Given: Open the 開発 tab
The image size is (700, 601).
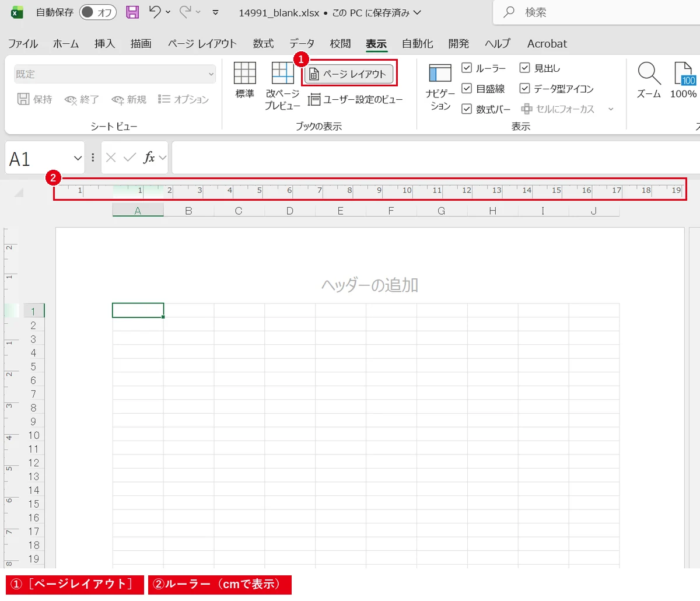Looking at the screenshot, I should pyautogui.click(x=459, y=44).
